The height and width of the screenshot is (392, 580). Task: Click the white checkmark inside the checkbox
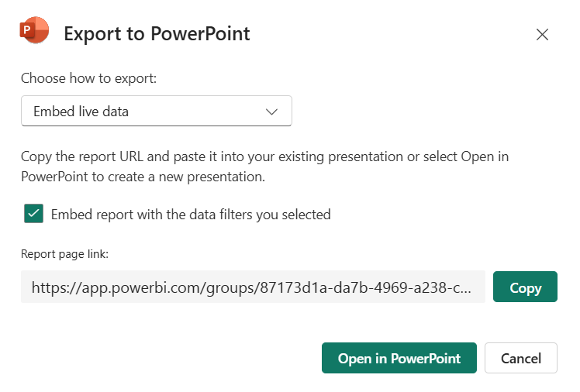tap(33, 214)
